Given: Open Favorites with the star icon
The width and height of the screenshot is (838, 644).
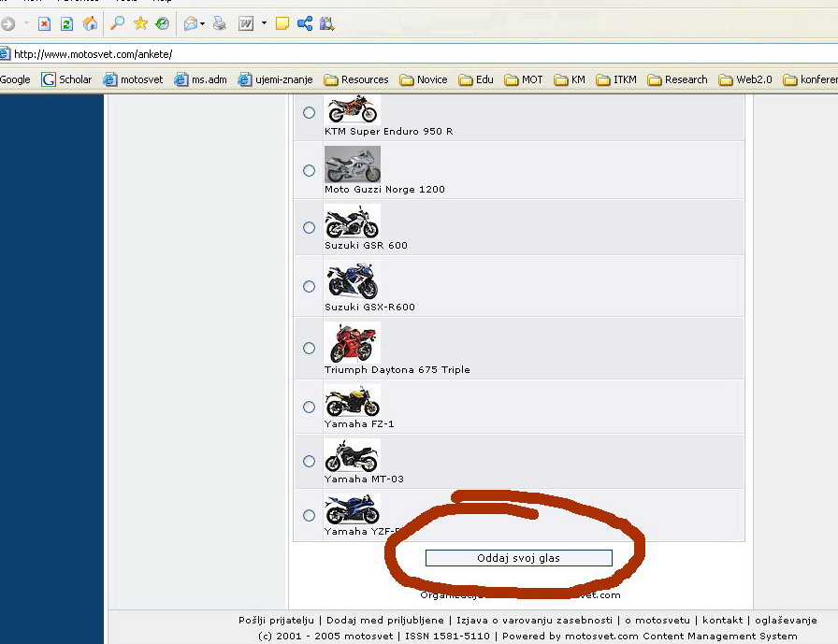Looking at the screenshot, I should pyautogui.click(x=140, y=23).
